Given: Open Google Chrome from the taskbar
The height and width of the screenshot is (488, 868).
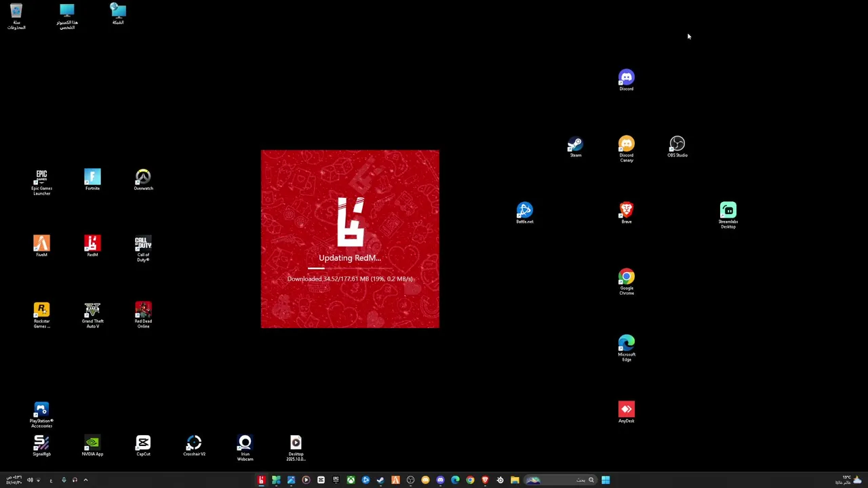Looking at the screenshot, I should point(470,480).
